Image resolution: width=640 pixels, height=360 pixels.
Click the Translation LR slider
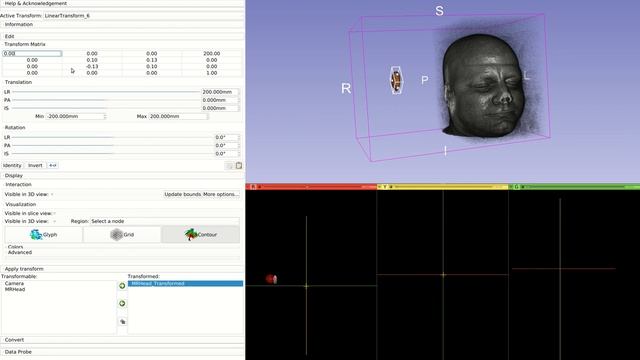pyautogui.click(x=106, y=92)
